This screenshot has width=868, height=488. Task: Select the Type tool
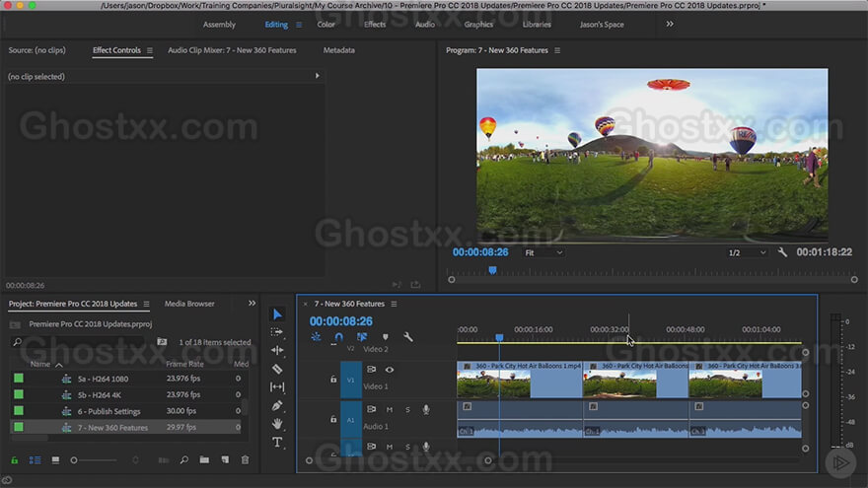pos(277,442)
